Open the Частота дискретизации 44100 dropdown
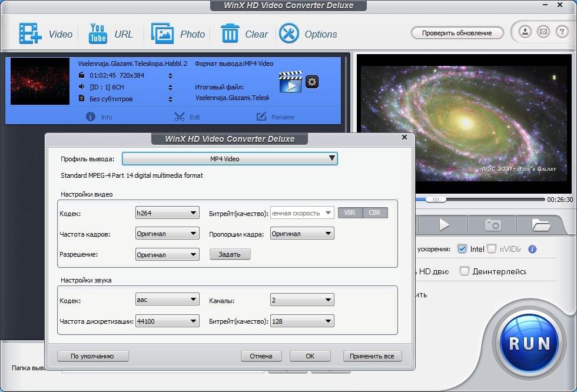This screenshot has width=577, height=392. [x=167, y=321]
